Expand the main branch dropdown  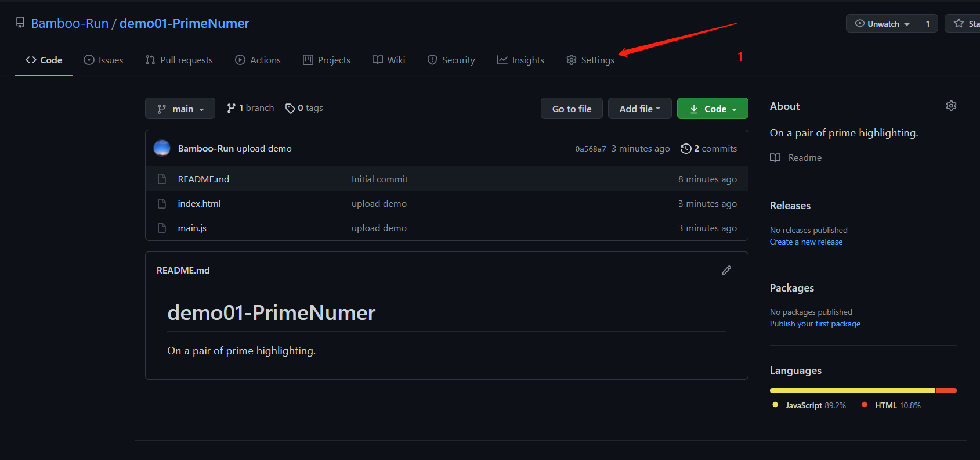pos(180,109)
